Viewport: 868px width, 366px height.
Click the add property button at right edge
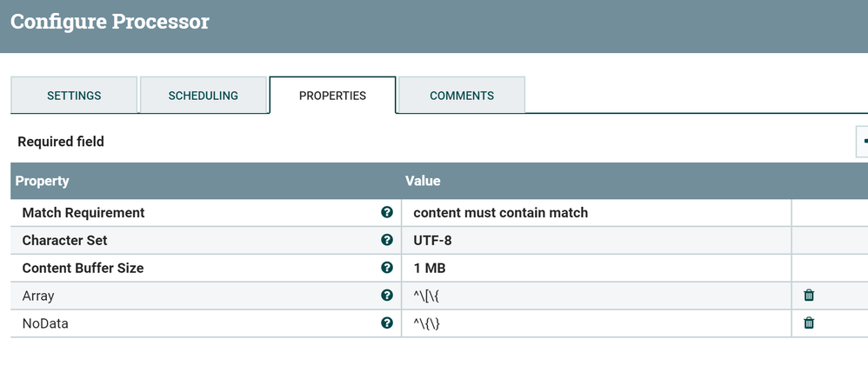(863, 141)
